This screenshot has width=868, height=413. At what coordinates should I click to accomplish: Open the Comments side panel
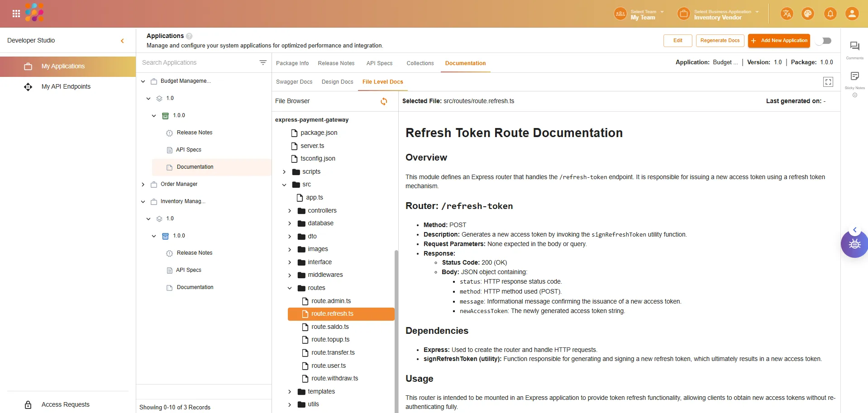click(854, 47)
